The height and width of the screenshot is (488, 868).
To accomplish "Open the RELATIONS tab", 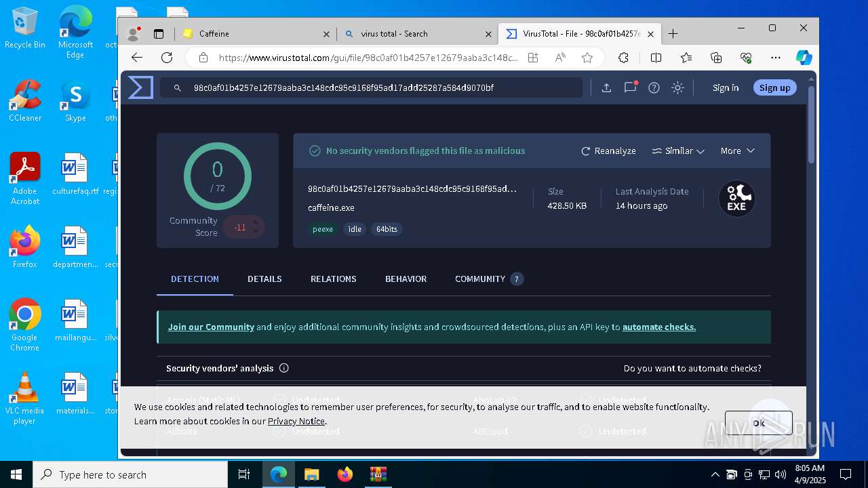I will coord(333,279).
